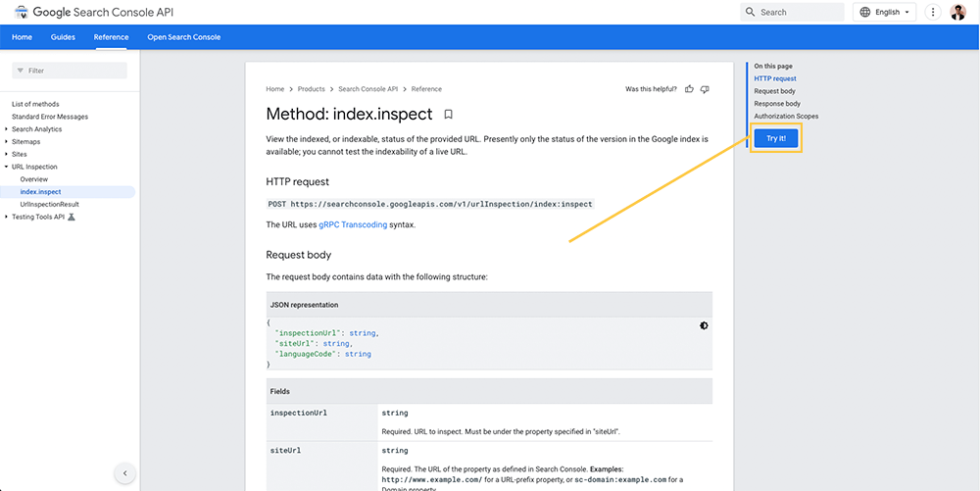980x491 pixels.
Task: Click the thumbs up helpful icon
Action: [x=689, y=89]
